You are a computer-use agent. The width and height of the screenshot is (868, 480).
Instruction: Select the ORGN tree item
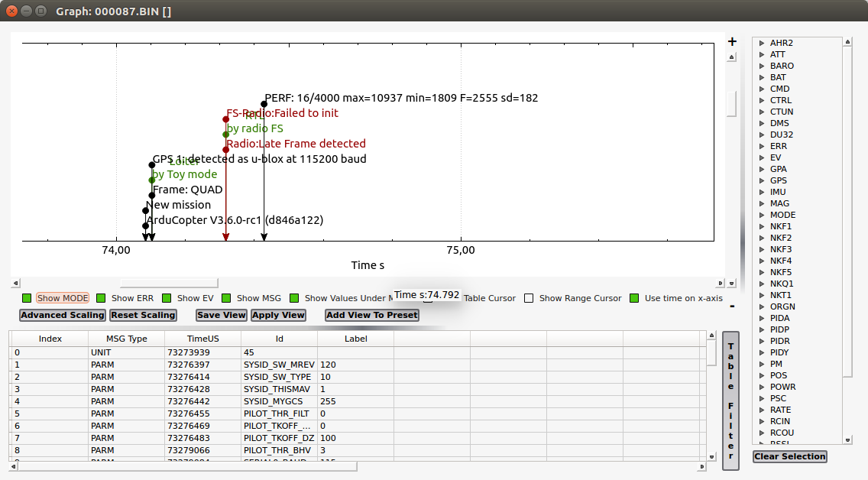782,306
